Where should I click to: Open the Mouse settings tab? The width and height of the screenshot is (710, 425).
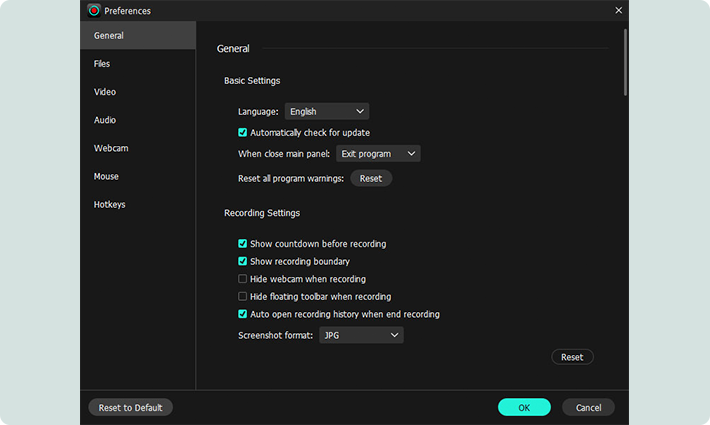tap(138, 176)
